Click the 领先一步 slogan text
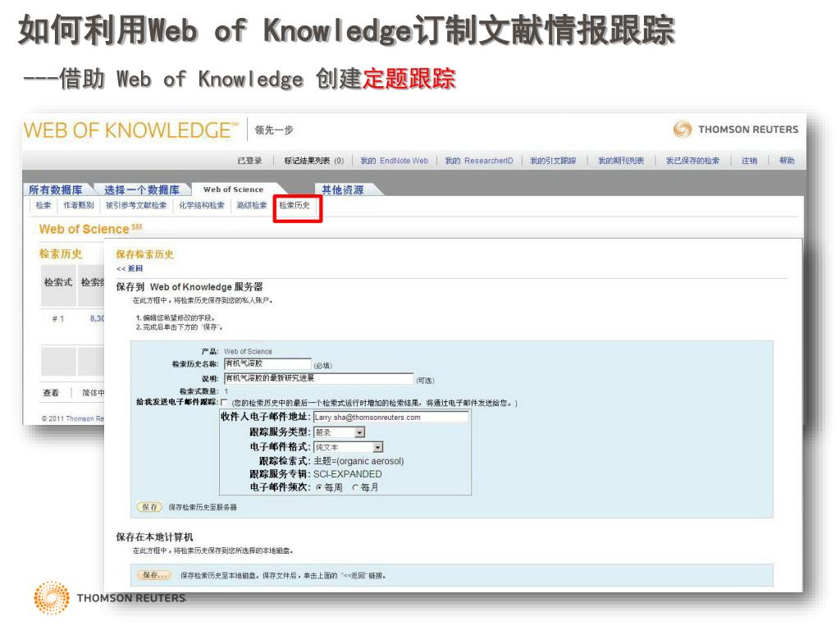840x630 pixels. pos(274,130)
